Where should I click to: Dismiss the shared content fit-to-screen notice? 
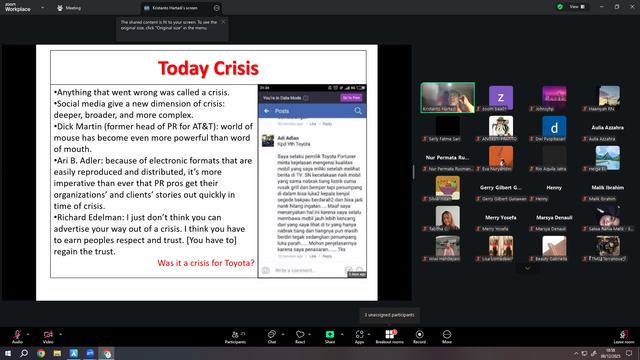tap(223, 22)
